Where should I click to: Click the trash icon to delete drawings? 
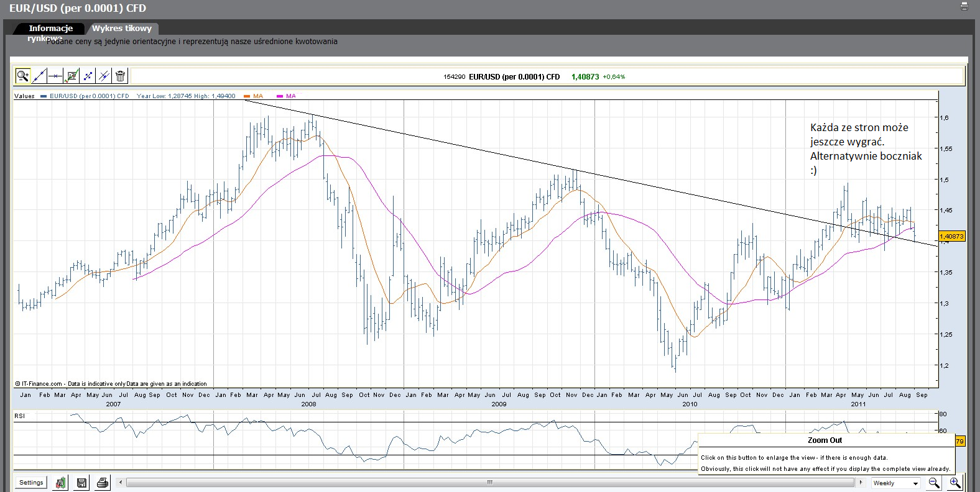pyautogui.click(x=121, y=76)
